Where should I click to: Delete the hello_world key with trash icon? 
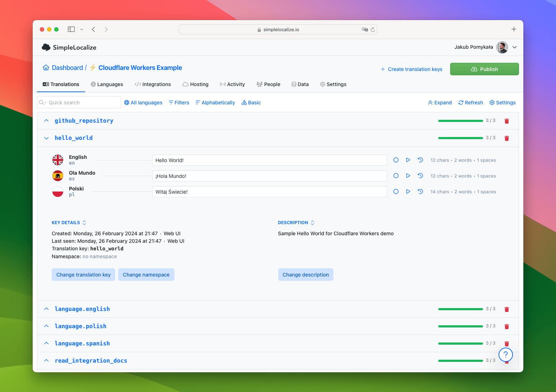[507, 138]
